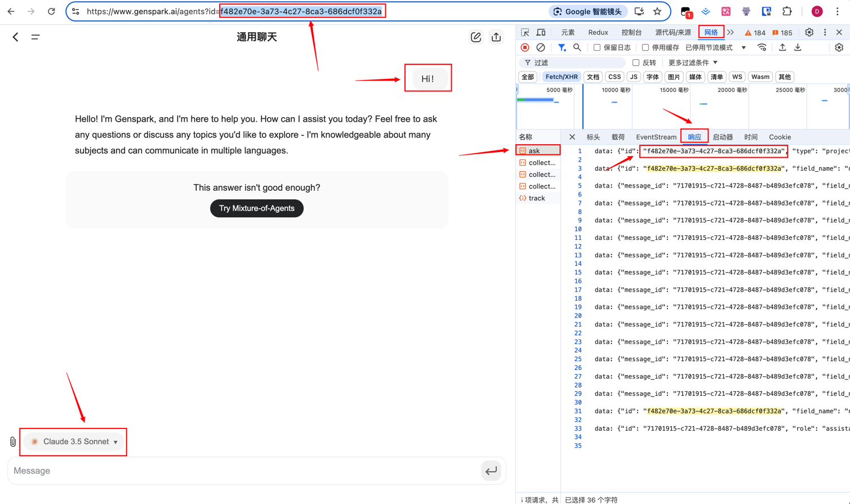Switch to 控制台 Console tab
The width and height of the screenshot is (850, 504).
[631, 33]
